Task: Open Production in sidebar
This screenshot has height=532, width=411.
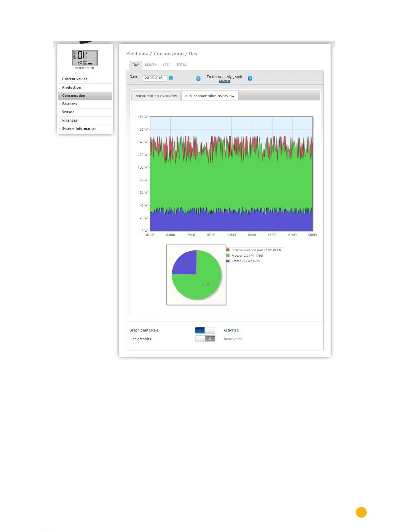Action: 85,87
